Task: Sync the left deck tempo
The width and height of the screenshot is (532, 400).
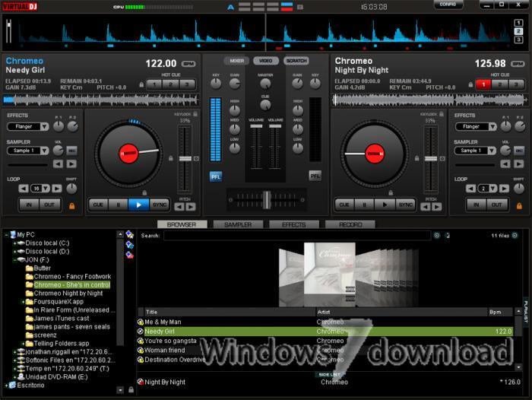Action: point(159,205)
